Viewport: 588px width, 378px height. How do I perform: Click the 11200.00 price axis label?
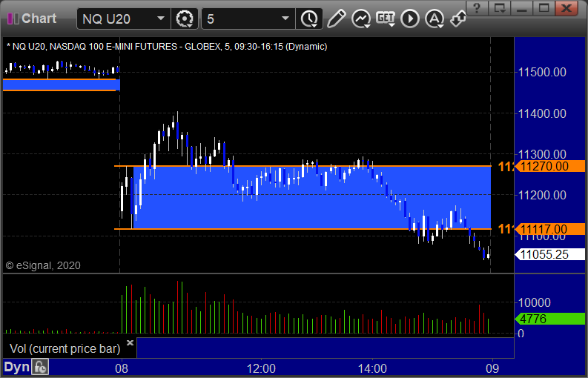542,195
